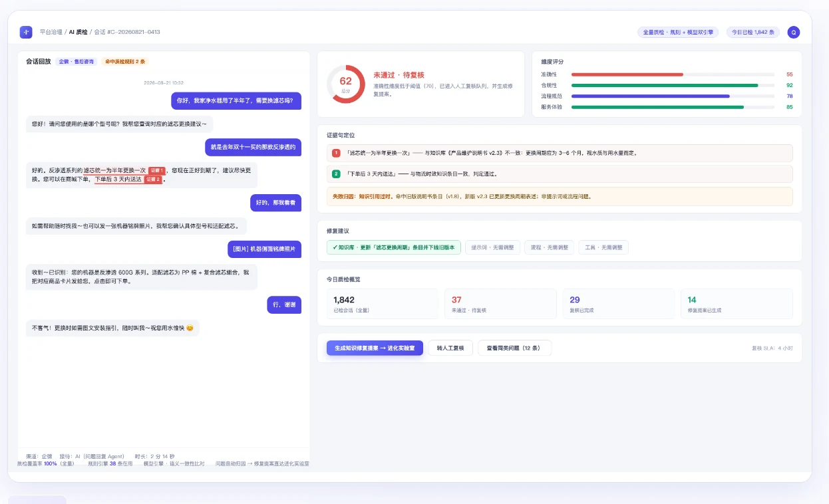Click the 证据 2 tag in chat

(x=153, y=180)
